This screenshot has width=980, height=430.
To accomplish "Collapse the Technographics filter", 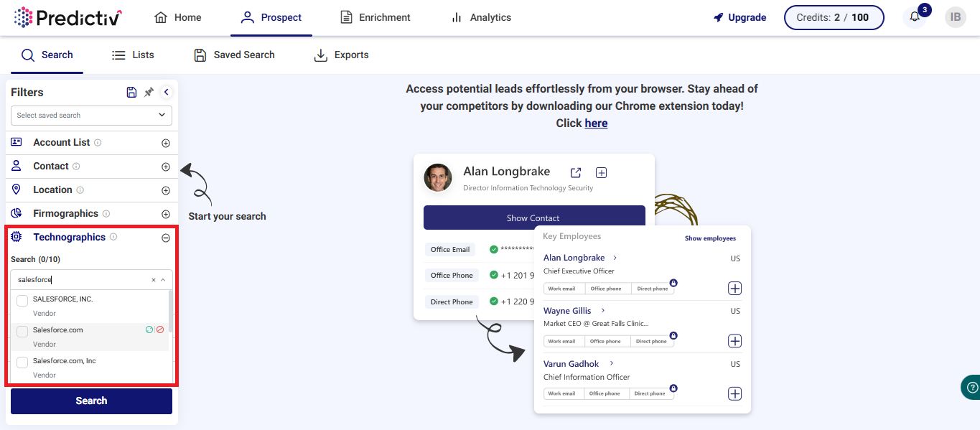I will click(166, 238).
